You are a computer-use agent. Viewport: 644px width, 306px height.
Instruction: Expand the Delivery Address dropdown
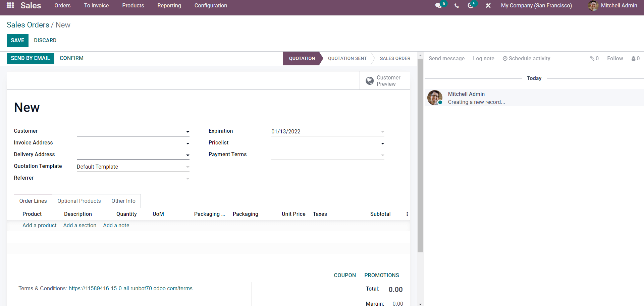point(188,155)
